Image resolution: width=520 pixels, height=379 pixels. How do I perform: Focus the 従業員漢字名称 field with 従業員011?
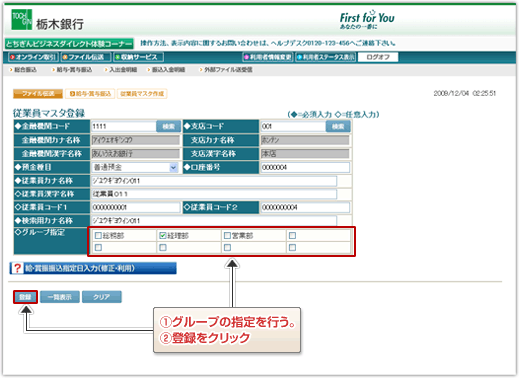coord(214,194)
